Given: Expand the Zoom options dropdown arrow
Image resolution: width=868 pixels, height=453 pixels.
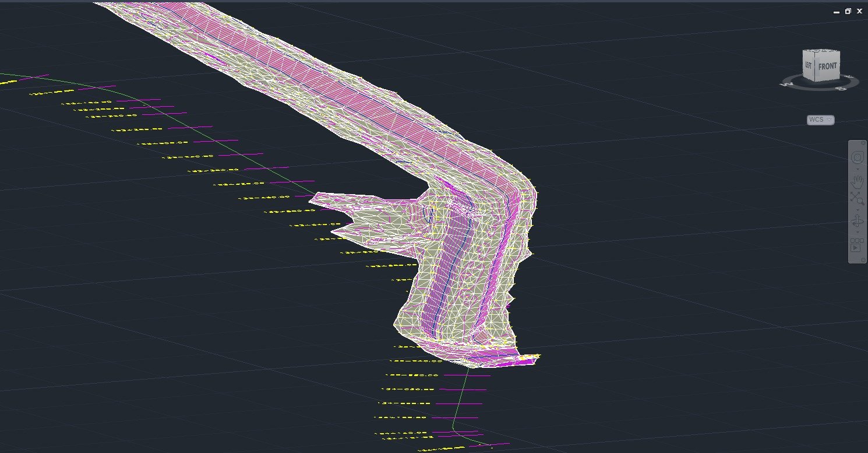Looking at the screenshot, I should tap(857, 209).
